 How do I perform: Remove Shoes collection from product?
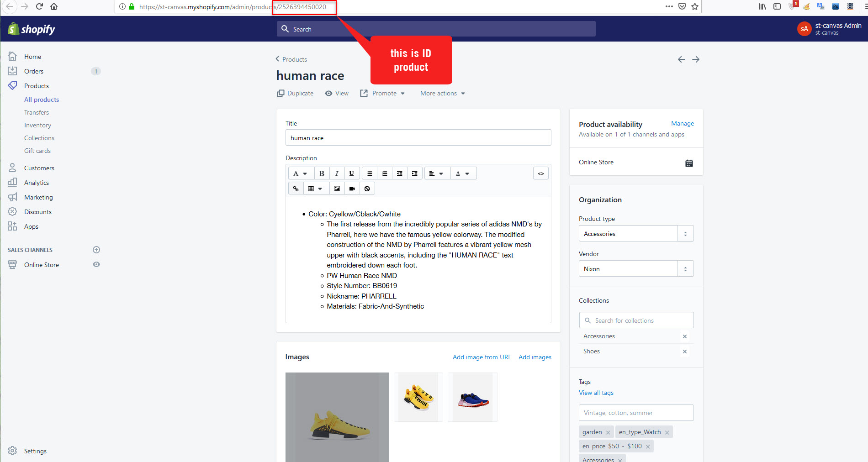click(x=684, y=352)
